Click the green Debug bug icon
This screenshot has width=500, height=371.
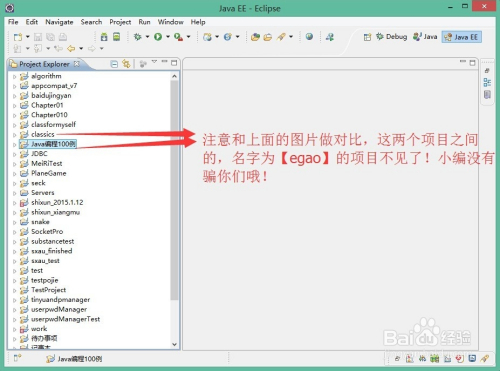(137, 37)
